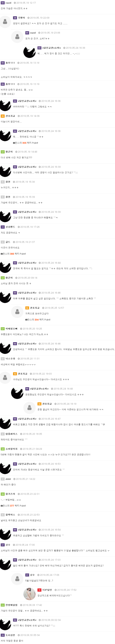Click 국짱이's gray default avatar

(5, 22)
